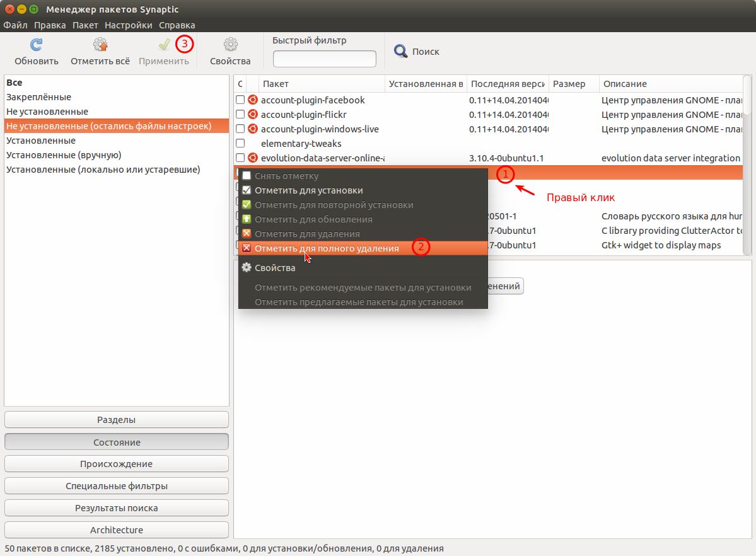Open the Справка menu
This screenshot has height=556, width=756.
click(177, 25)
